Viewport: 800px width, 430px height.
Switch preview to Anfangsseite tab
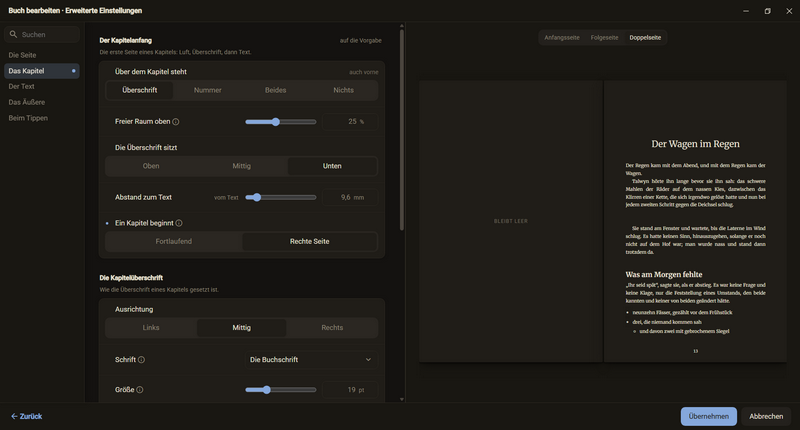(x=562, y=38)
